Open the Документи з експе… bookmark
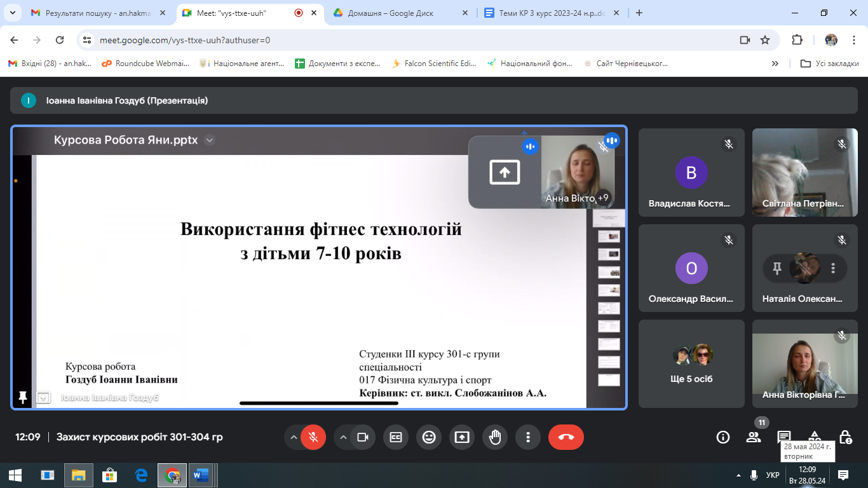This screenshot has height=488, width=868. (338, 64)
